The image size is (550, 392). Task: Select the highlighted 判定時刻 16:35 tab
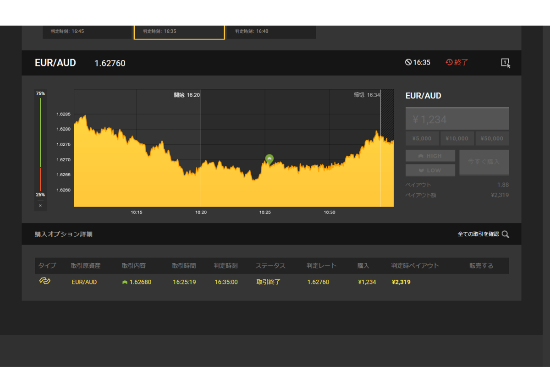pos(179,32)
